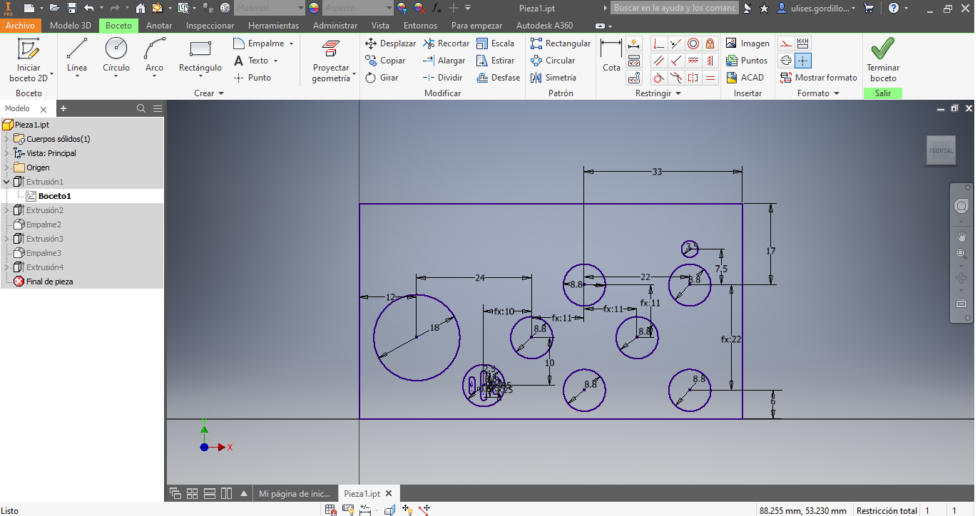Open the Aspecto appearance dropdown

357,8
